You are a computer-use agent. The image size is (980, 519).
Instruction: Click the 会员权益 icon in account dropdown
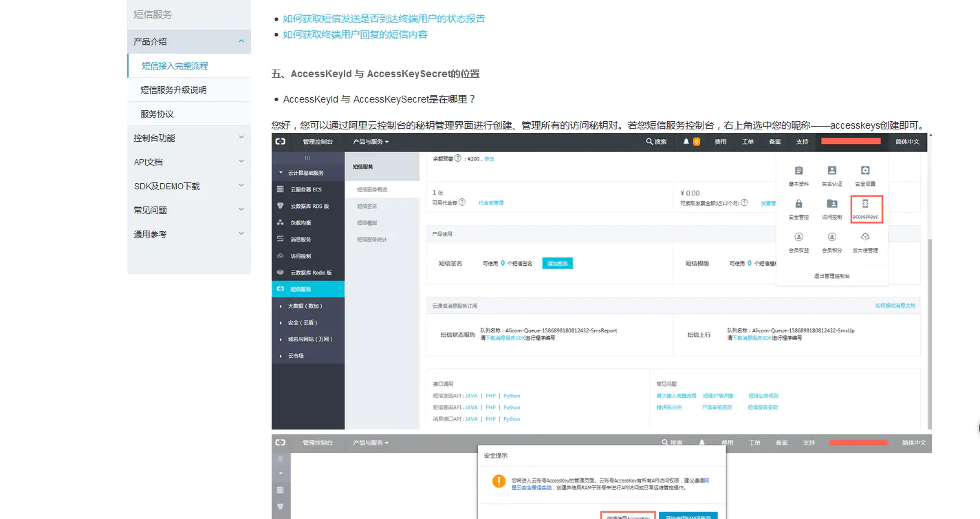click(798, 237)
